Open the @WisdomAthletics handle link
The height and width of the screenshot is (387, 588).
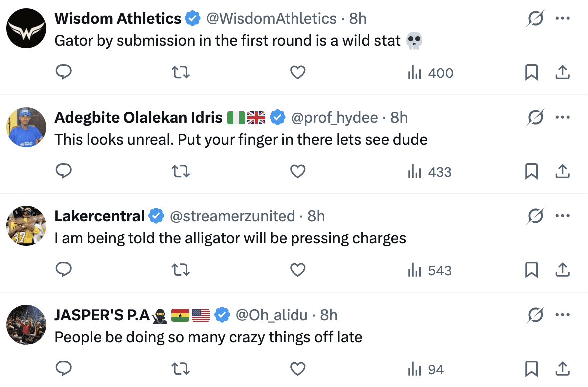(271, 19)
